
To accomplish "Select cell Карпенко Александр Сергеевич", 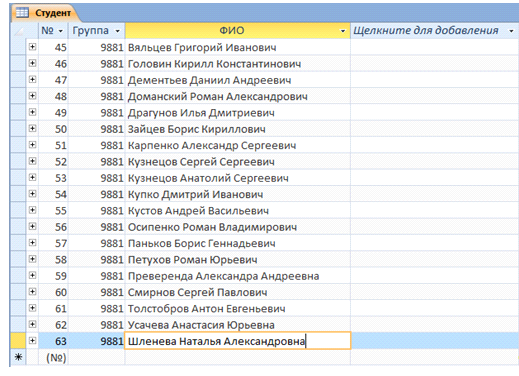I will coord(238,145).
